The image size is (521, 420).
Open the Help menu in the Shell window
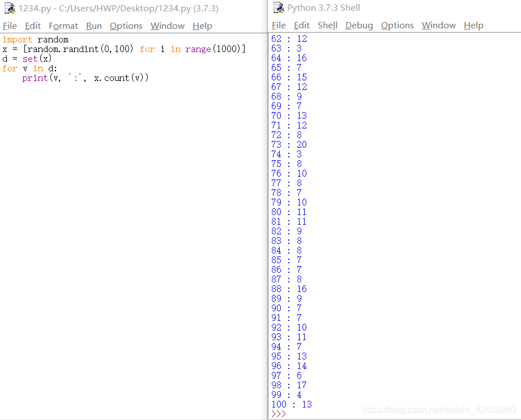tap(473, 25)
